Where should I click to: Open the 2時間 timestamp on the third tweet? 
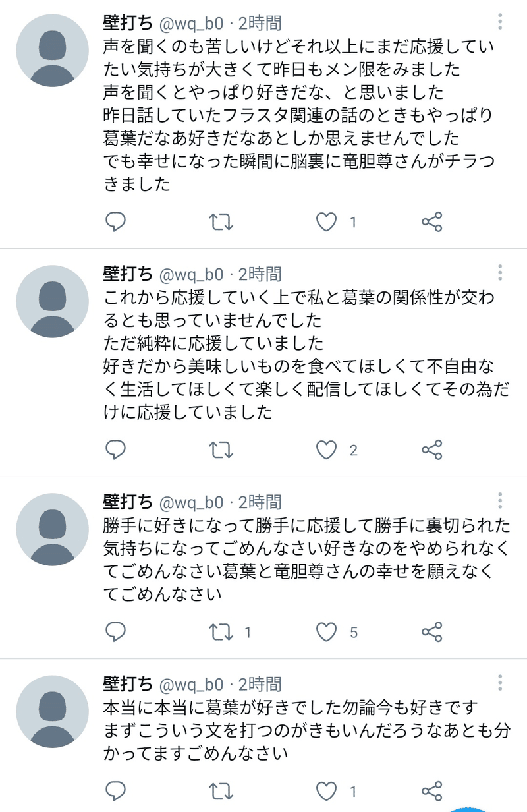(x=260, y=502)
